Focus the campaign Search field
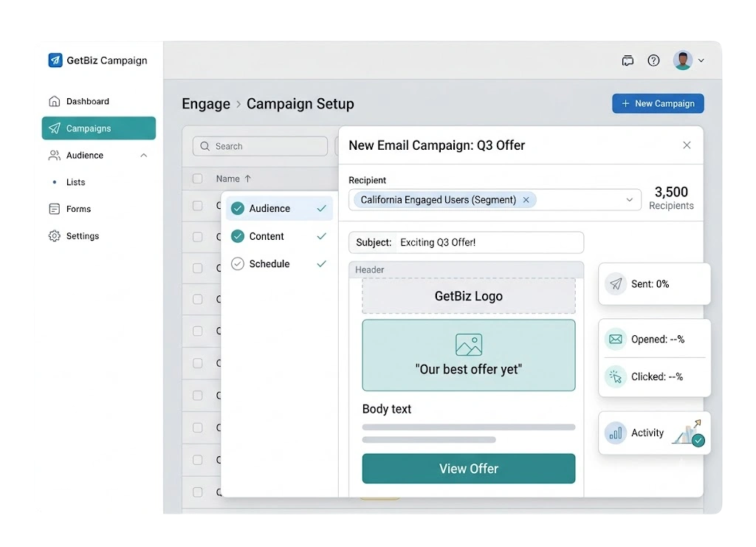The width and height of the screenshot is (756, 547). [x=260, y=146]
